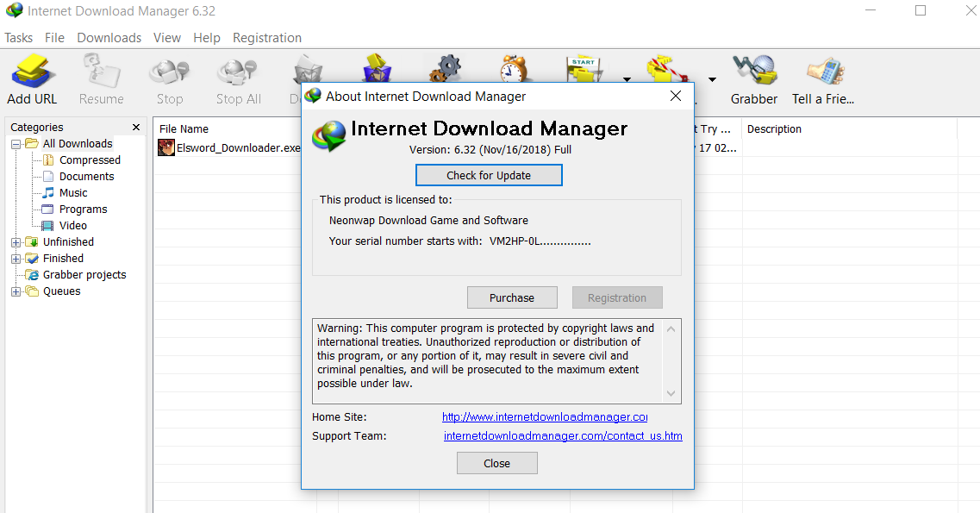Open the Registration menu

[267, 37]
